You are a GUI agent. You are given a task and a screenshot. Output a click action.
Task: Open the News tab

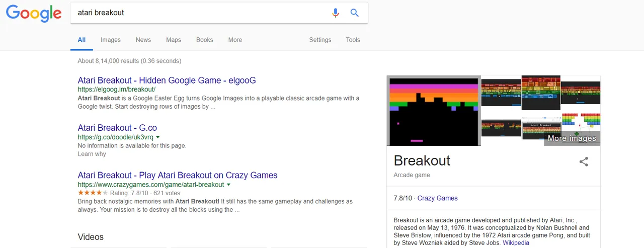click(143, 40)
